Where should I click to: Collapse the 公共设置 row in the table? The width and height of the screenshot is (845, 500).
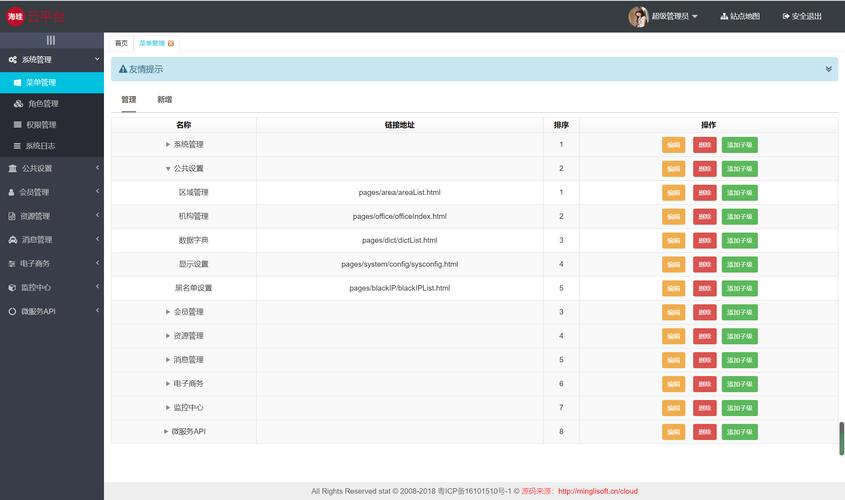coord(168,169)
